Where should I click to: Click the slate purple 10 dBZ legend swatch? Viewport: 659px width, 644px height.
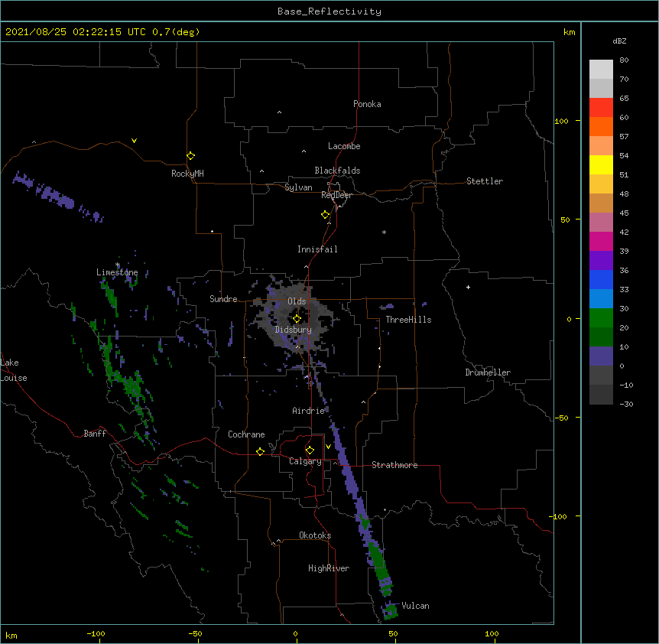coord(601,356)
